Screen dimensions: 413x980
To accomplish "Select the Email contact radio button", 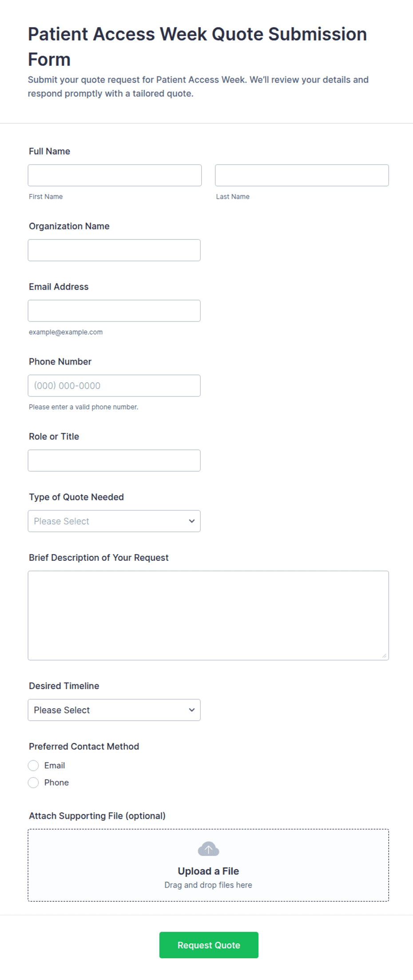I will point(33,765).
